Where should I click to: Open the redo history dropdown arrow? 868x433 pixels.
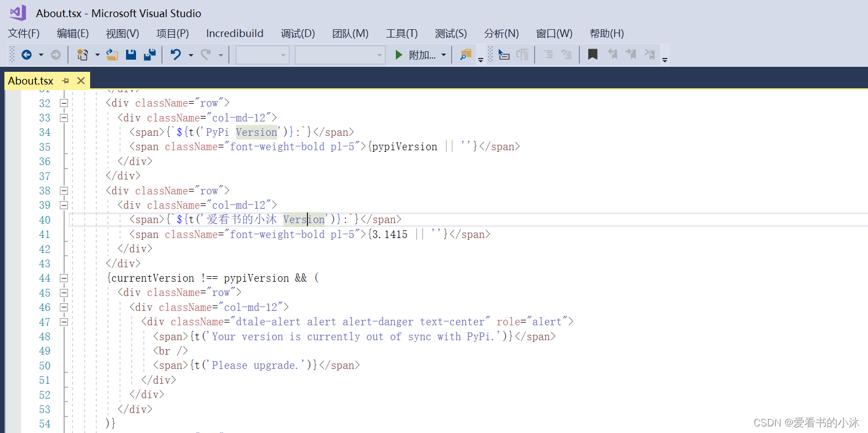tap(221, 55)
